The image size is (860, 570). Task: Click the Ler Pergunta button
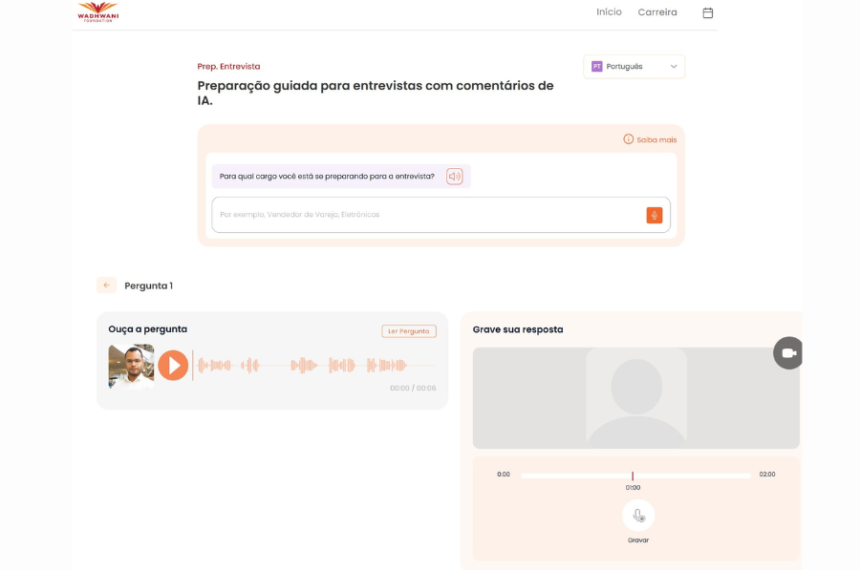[x=409, y=331]
